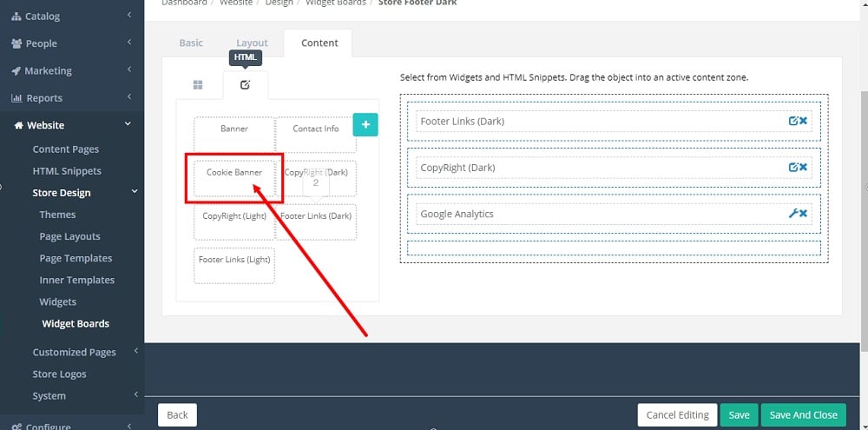Collapse the Website menu chevron
This screenshot has height=430, width=868.
tap(128, 123)
